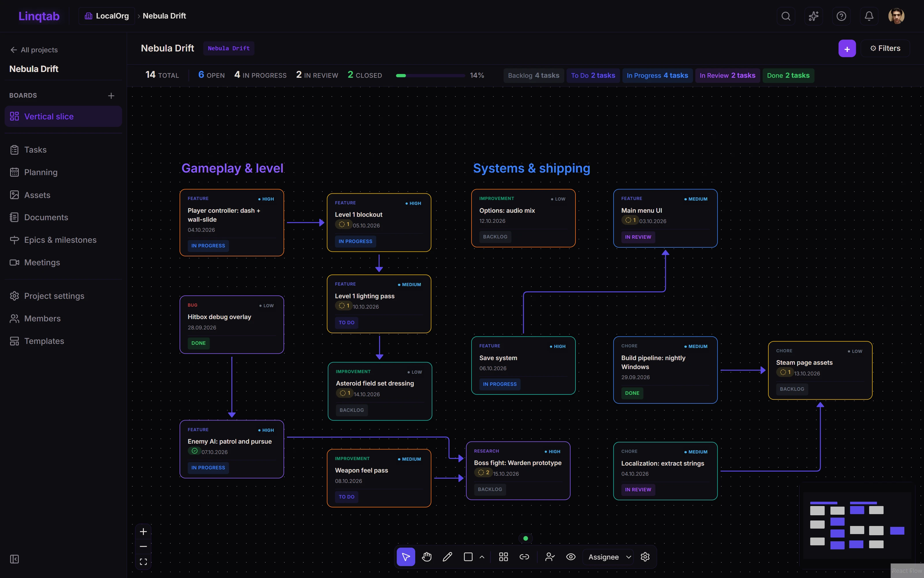The width and height of the screenshot is (924, 578).
Task: Select the Vertical slice board
Action: [64, 116]
